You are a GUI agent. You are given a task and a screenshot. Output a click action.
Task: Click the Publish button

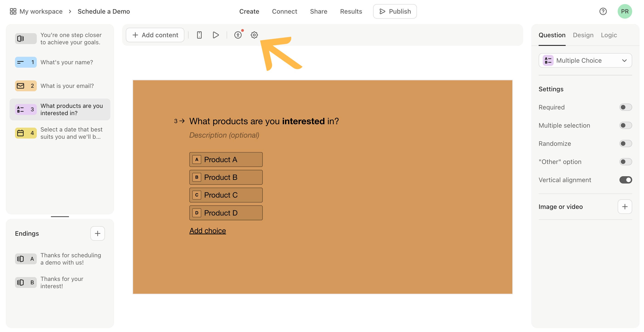394,12
